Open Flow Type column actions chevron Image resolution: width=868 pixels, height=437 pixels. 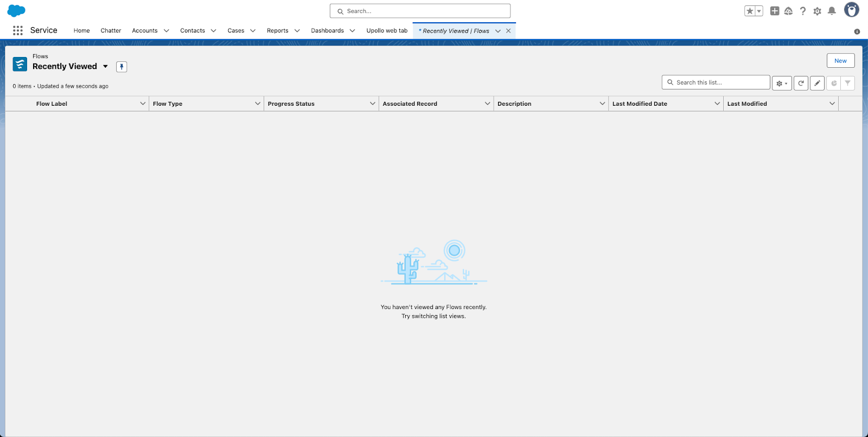tap(258, 104)
